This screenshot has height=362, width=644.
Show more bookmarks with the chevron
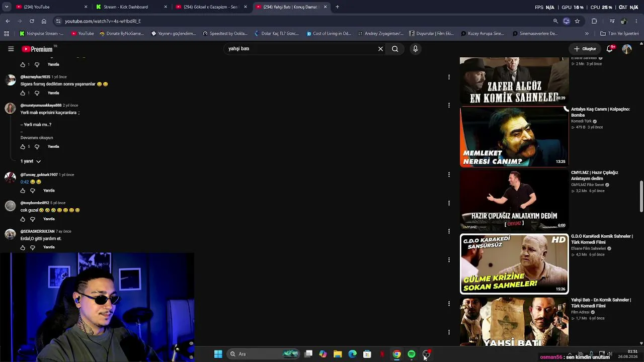click(x=587, y=34)
